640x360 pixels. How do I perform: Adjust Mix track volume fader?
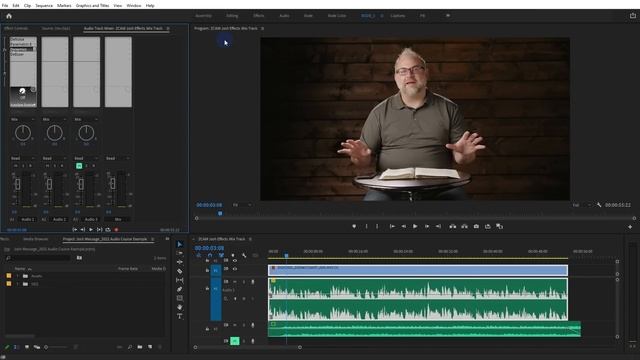tap(113, 184)
